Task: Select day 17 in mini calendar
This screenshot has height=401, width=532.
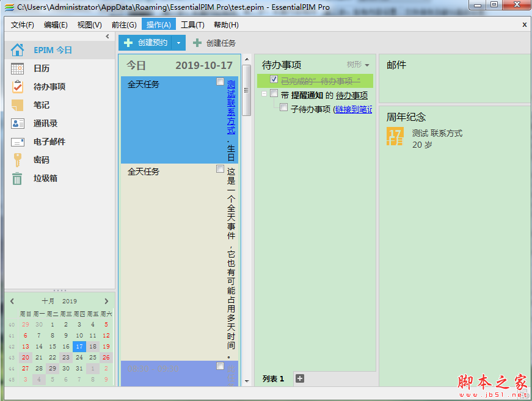Action: (79, 347)
